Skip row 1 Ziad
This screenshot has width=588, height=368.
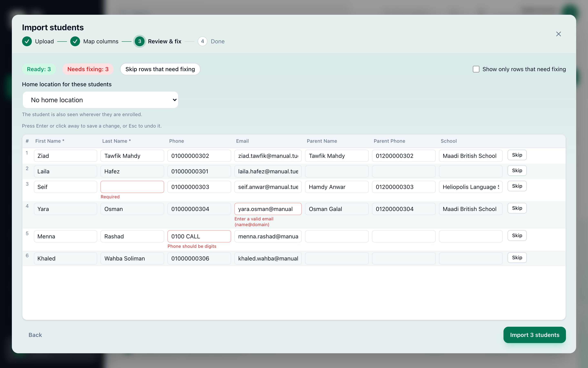517,155
